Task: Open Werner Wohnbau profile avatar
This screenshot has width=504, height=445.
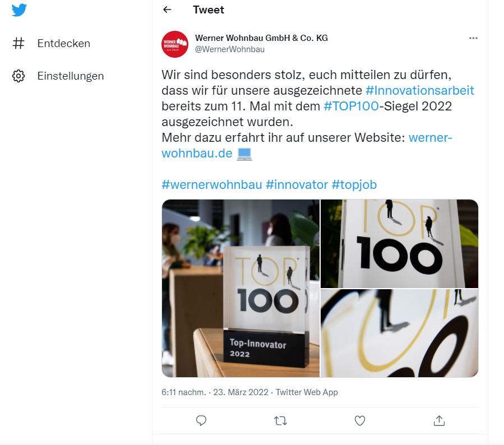Action: (175, 44)
